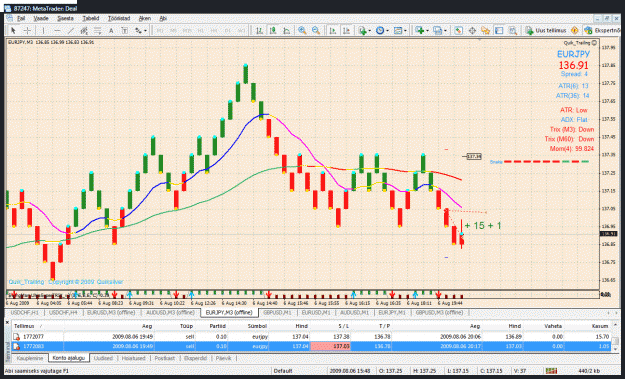Switch to EURJPY,M1 chart tab
The image size is (625, 379).
pyautogui.click(x=392, y=312)
